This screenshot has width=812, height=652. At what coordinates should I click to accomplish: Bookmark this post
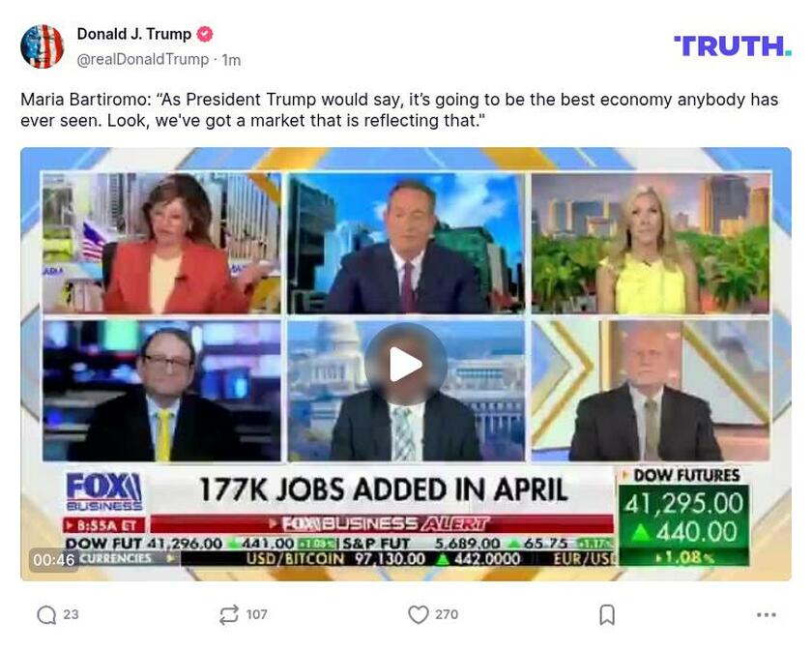pyautogui.click(x=607, y=614)
